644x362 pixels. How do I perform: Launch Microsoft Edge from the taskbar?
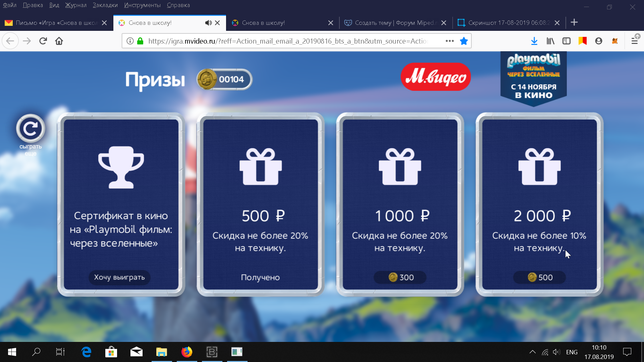[x=86, y=352]
